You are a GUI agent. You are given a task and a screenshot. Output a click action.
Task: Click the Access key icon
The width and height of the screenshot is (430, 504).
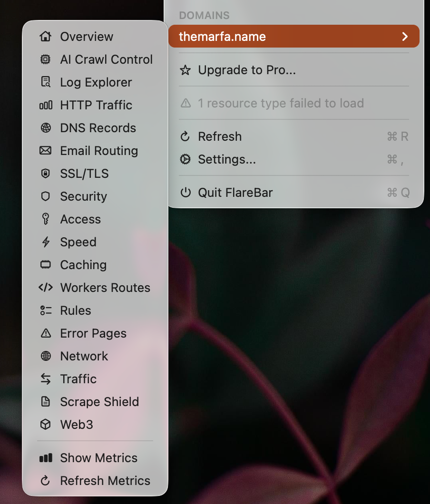[x=46, y=219]
